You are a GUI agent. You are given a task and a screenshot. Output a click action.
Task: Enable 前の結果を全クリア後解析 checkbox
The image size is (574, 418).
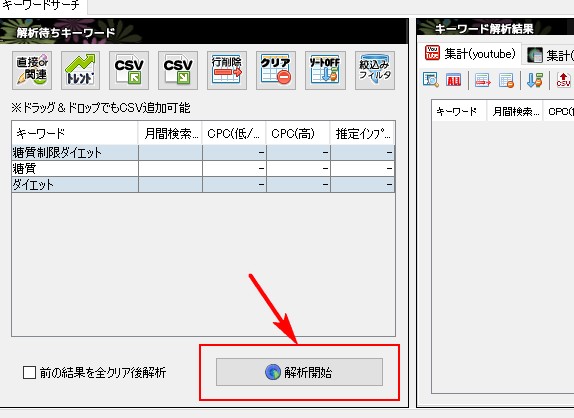click(29, 373)
